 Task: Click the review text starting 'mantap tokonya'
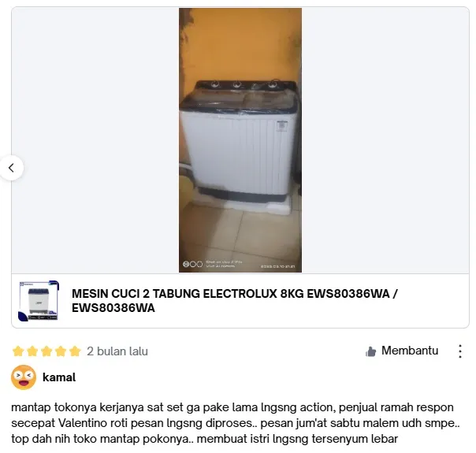236,423
